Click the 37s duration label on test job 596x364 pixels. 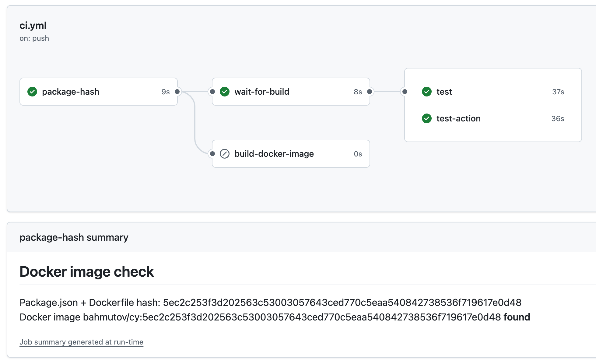click(558, 92)
